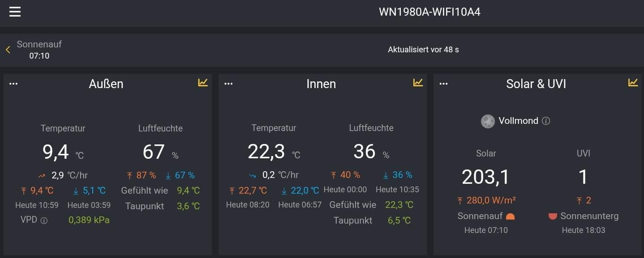Click the outdoor temperature trend arrow icon
This screenshot has width=644, height=258.
click(x=42, y=175)
